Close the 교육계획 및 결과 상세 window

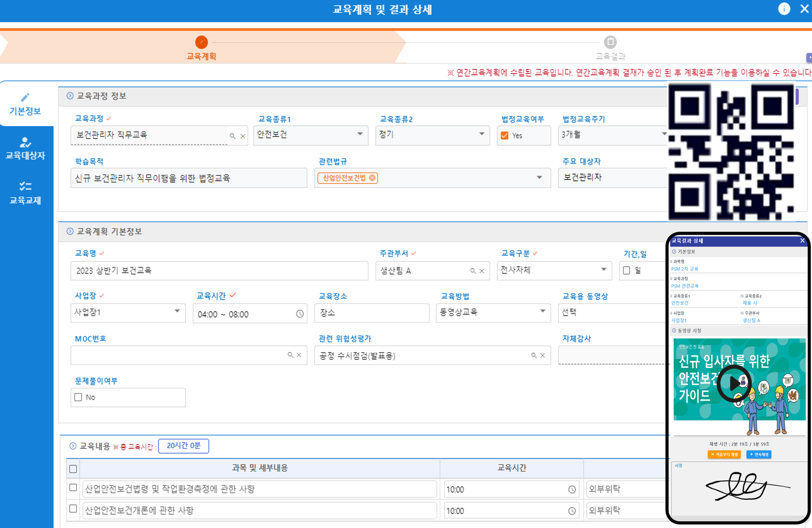click(804, 9)
